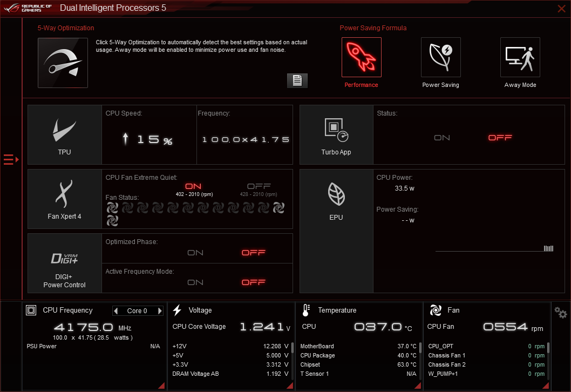Click the Temperature thermometer icon
571x392 pixels.
pyautogui.click(x=306, y=310)
